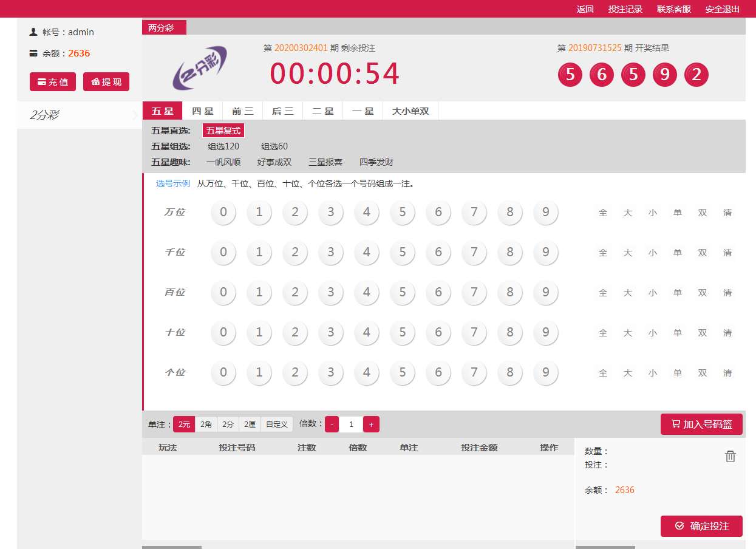
Task: Increase the 倍数 multiplier with plus
Action: pyautogui.click(x=371, y=424)
